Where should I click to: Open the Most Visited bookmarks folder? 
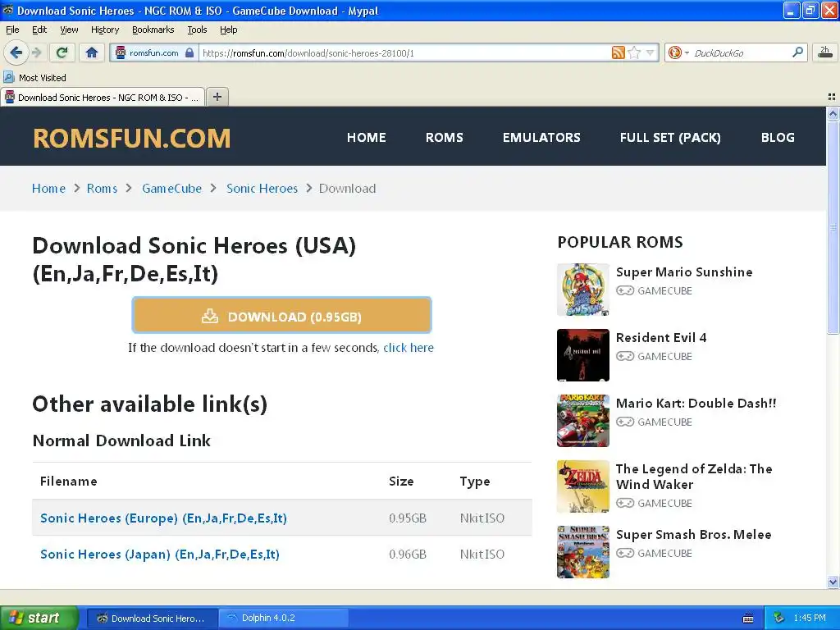click(x=34, y=78)
